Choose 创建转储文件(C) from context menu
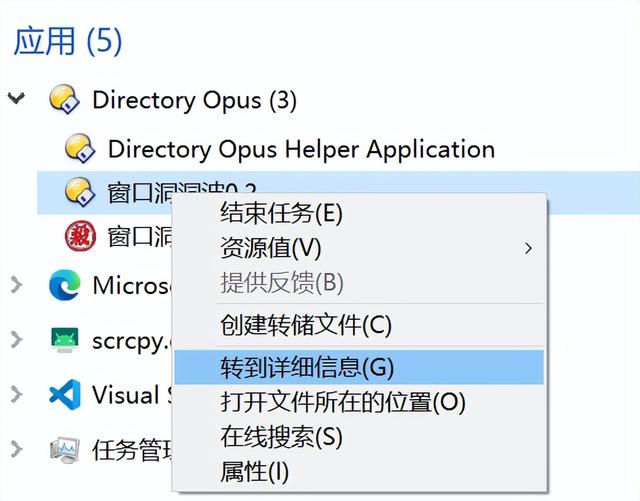This screenshot has height=501, width=640. tap(359, 325)
